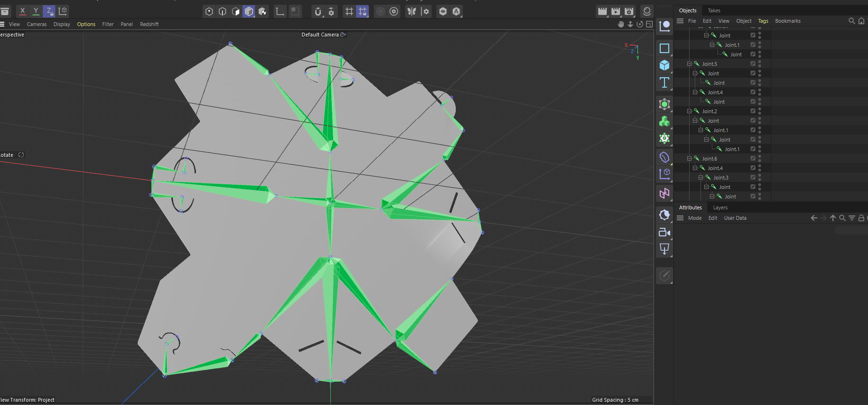Collapse the Joint.2 tree branch
The width and height of the screenshot is (868, 405).
[x=690, y=111]
